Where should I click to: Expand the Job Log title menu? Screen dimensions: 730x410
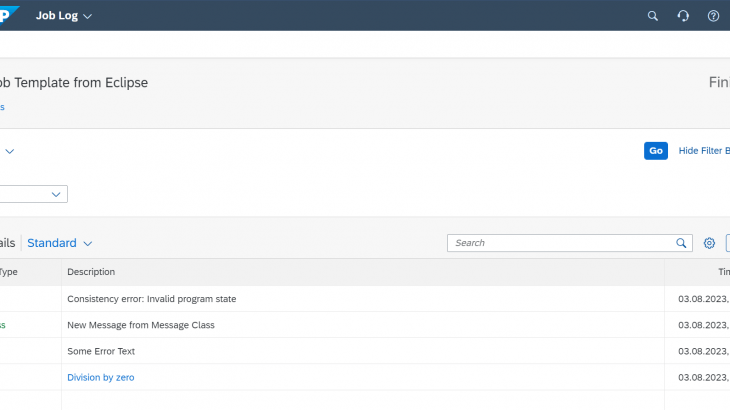64,16
